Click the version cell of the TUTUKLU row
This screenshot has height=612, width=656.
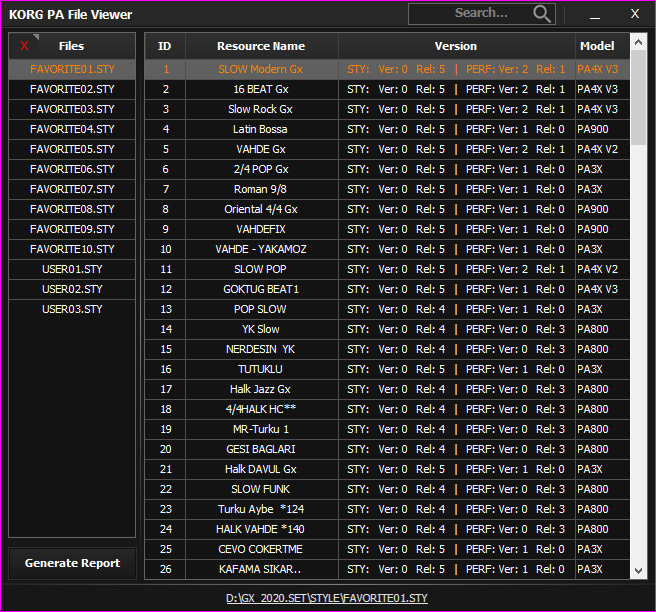(x=456, y=369)
